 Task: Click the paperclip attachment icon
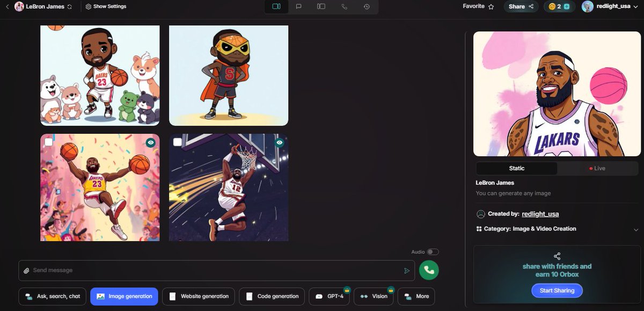point(26,271)
